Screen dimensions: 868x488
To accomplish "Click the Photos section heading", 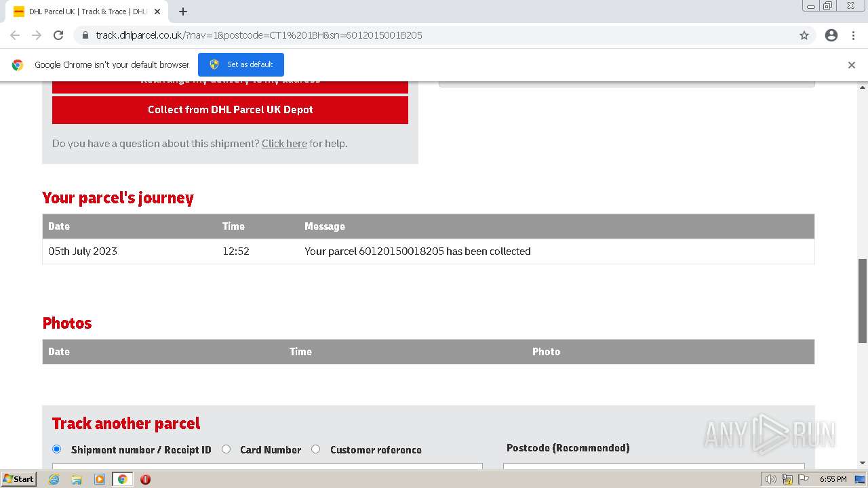I will [x=67, y=323].
